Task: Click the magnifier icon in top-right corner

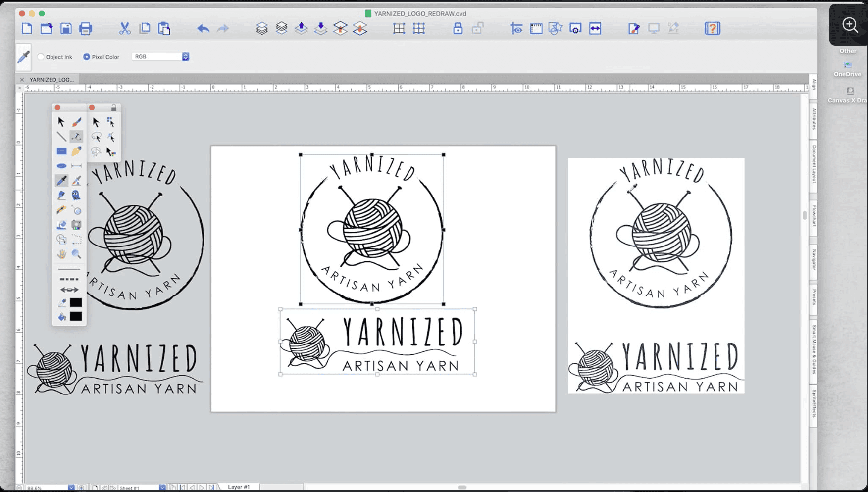Action: pos(850,25)
